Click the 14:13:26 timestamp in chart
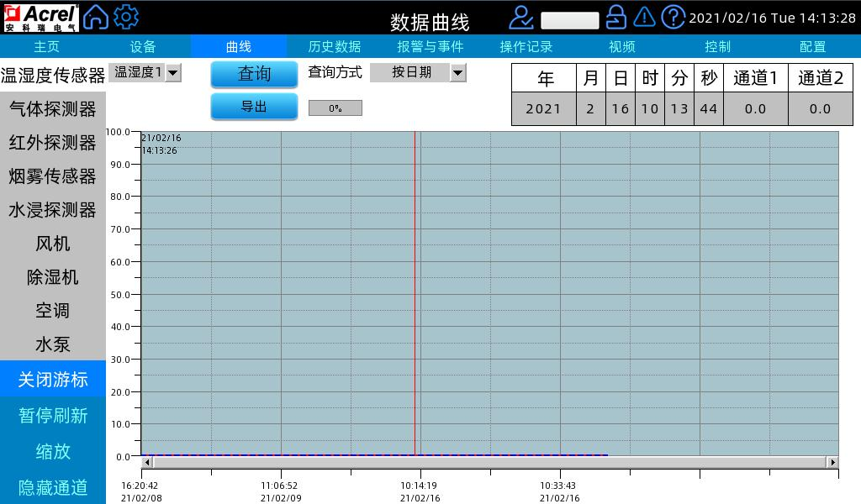The height and width of the screenshot is (504, 861). tap(160, 150)
